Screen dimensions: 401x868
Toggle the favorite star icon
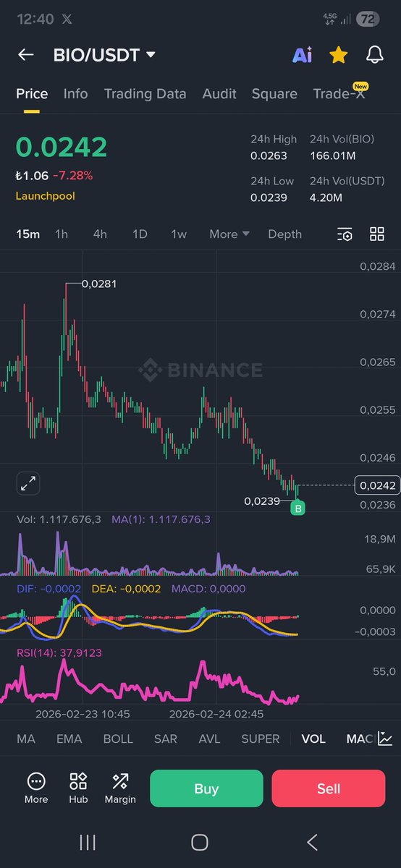pos(338,55)
